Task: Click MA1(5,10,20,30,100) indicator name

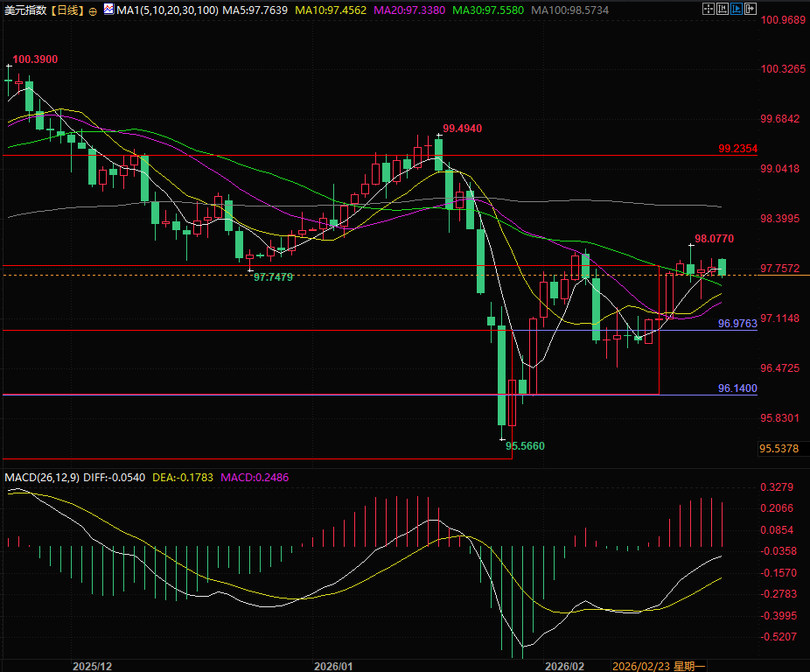Action: pos(167,10)
